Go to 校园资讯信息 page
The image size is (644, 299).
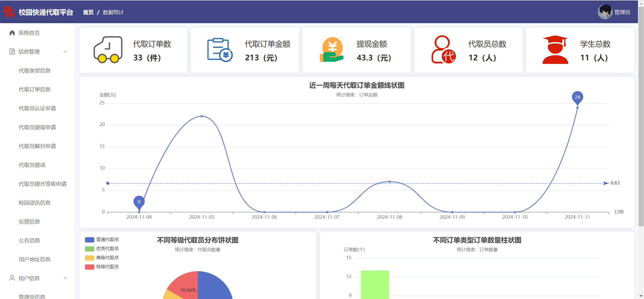[35, 203]
